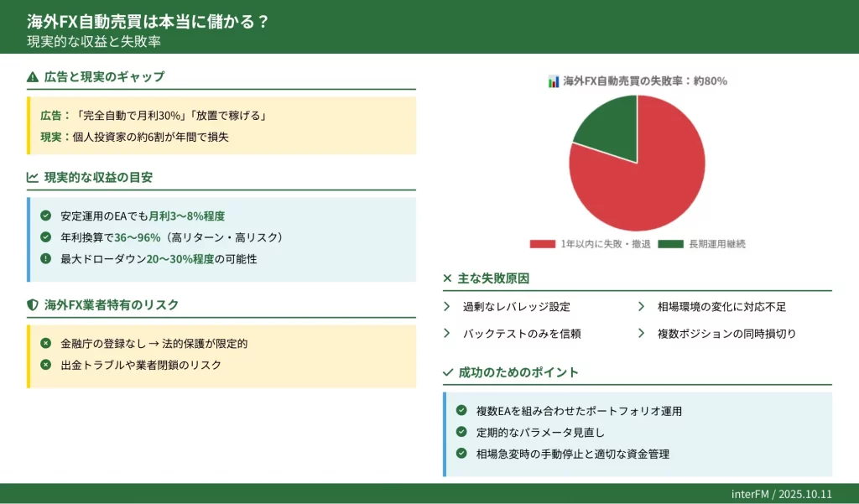Click the chevron beside バックテストのみを信頼
This screenshot has height=504, width=859.
[x=447, y=333]
